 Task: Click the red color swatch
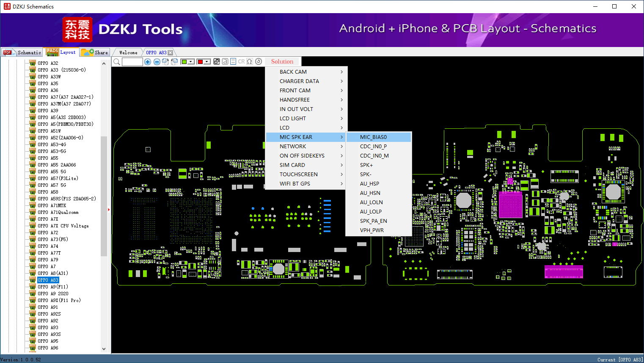tap(201, 62)
